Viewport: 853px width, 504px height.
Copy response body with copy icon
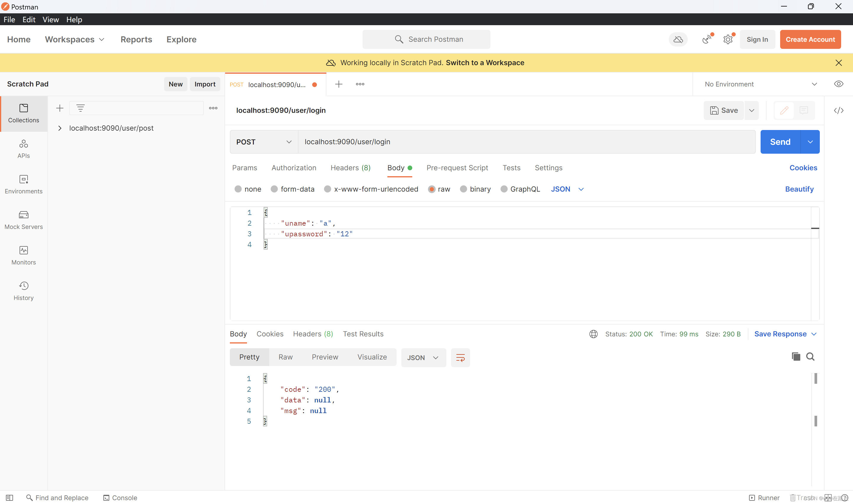pos(796,357)
